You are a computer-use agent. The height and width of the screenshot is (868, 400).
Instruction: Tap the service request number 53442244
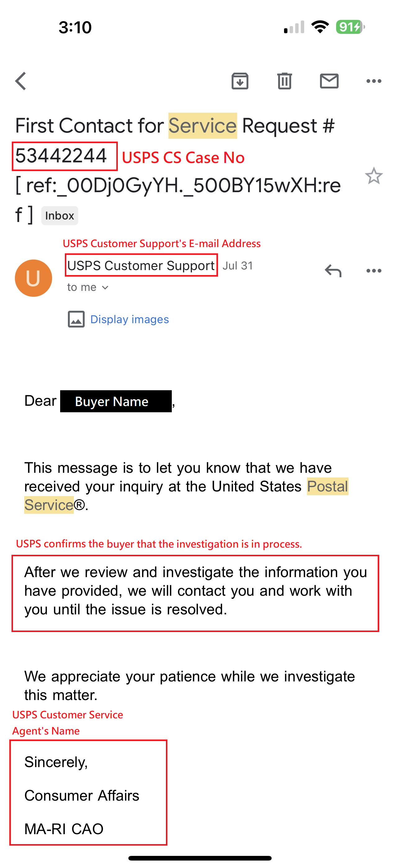61,156
